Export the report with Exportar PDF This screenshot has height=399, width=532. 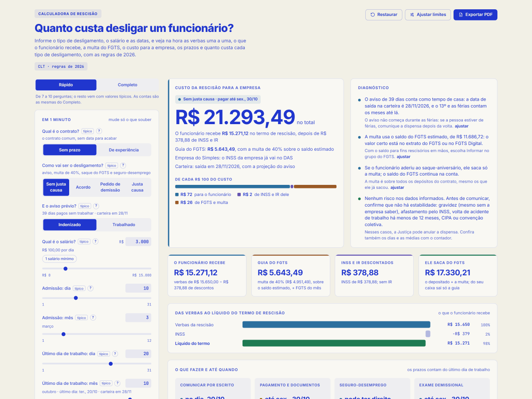coord(475,15)
